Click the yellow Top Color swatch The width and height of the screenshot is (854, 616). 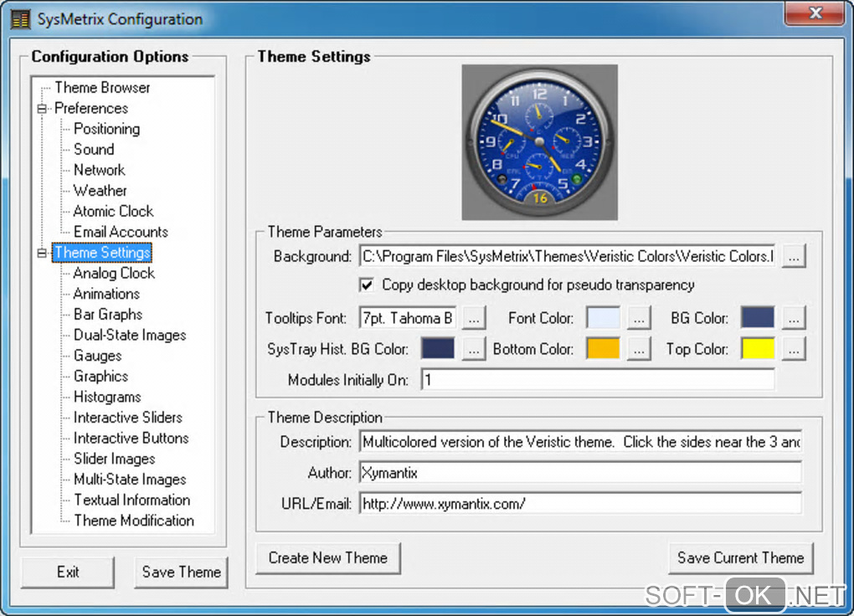(758, 348)
